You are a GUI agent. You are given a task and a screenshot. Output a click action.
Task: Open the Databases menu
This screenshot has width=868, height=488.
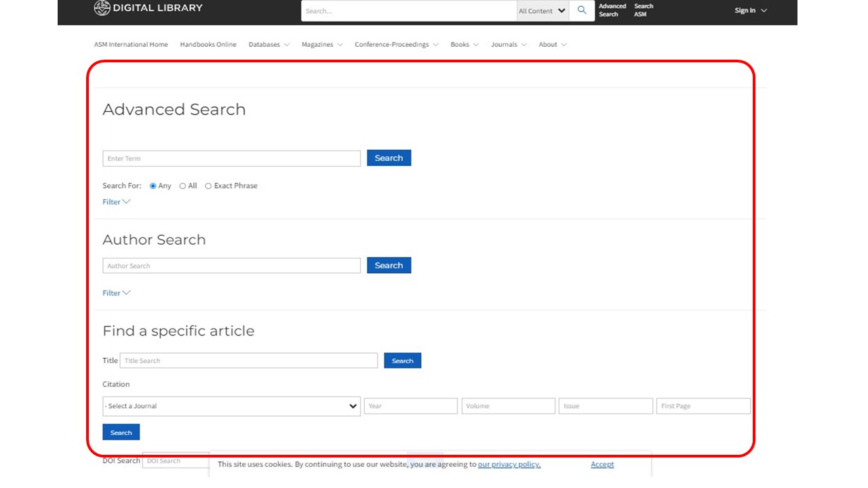coord(269,45)
